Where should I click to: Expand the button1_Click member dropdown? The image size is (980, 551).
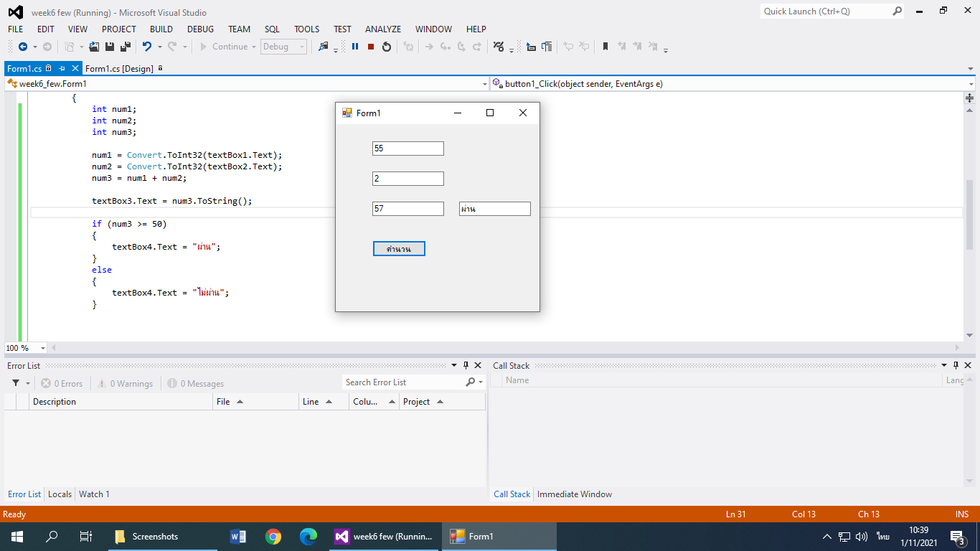point(971,84)
